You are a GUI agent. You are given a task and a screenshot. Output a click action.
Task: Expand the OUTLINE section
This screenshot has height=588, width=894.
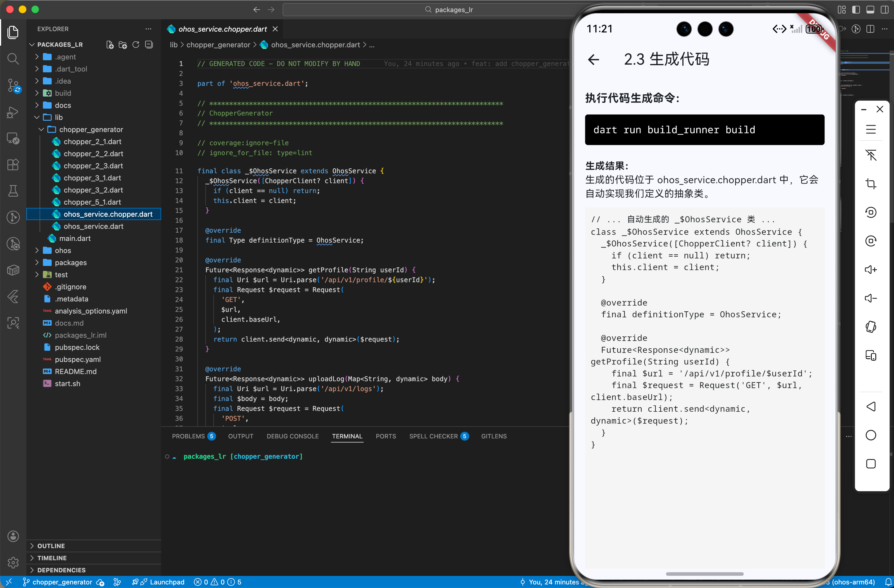point(51,546)
